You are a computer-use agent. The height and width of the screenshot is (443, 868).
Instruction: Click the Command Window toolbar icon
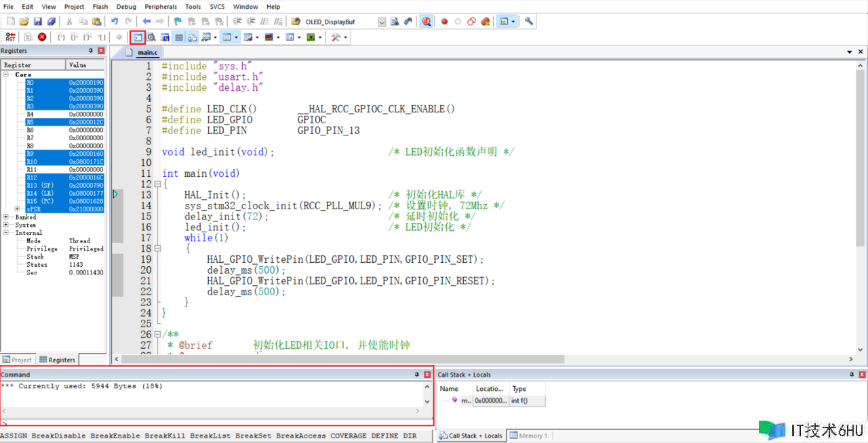(x=138, y=37)
